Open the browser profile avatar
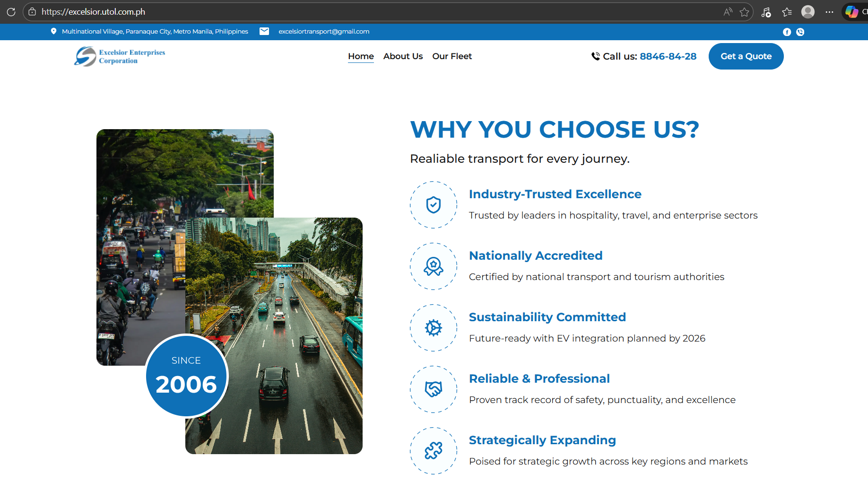 click(808, 12)
